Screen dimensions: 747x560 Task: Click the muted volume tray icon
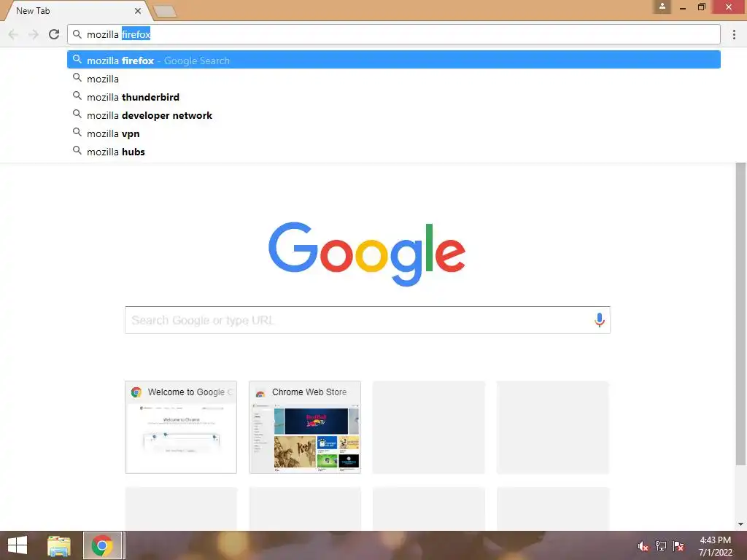pos(643,545)
